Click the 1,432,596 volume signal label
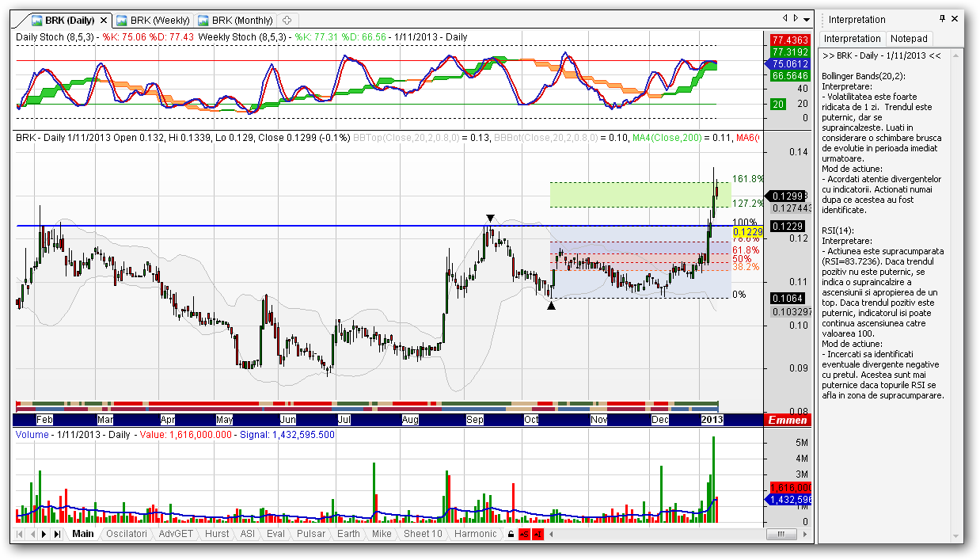Viewport: 980px width, 560px height. [789, 500]
